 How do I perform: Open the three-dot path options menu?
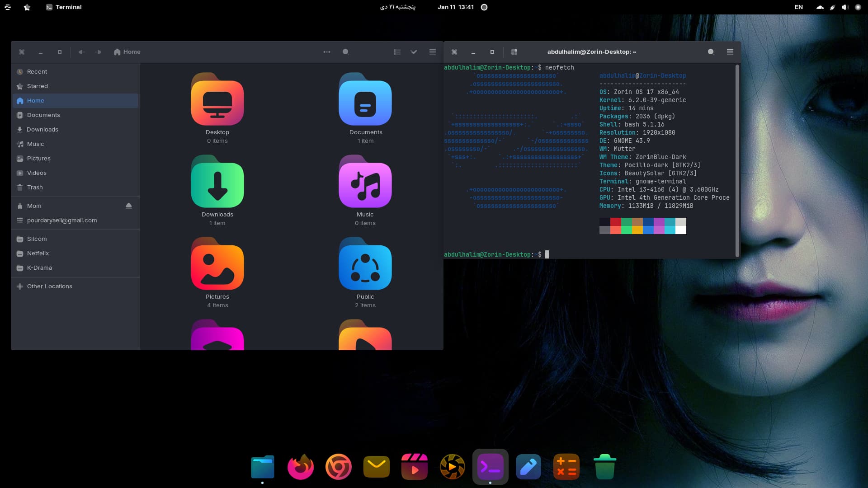pyautogui.click(x=327, y=52)
